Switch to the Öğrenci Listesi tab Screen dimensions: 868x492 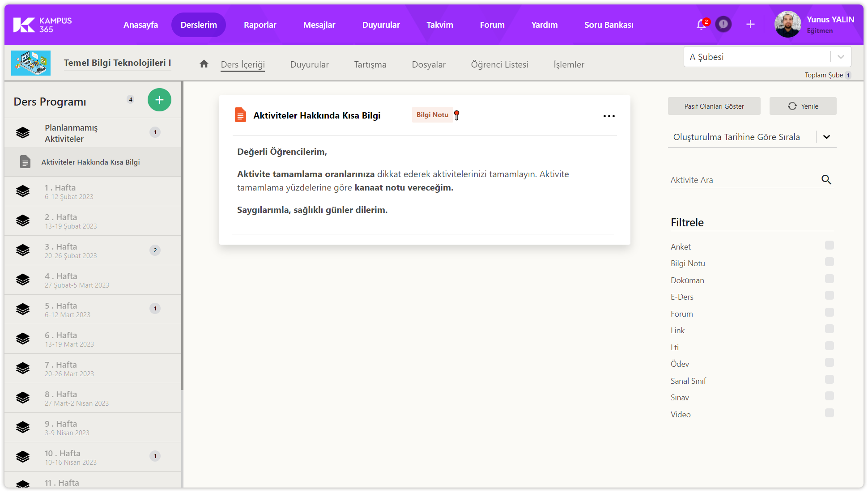499,64
